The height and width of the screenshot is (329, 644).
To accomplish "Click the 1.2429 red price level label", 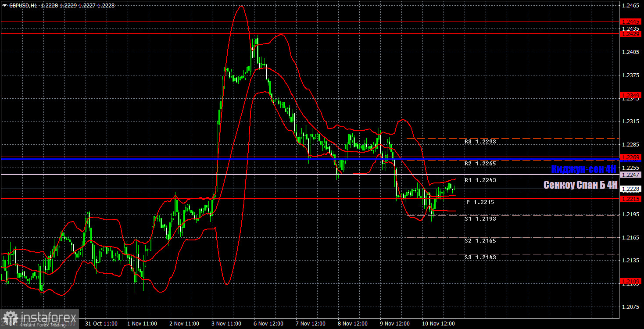I will coord(631,34).
